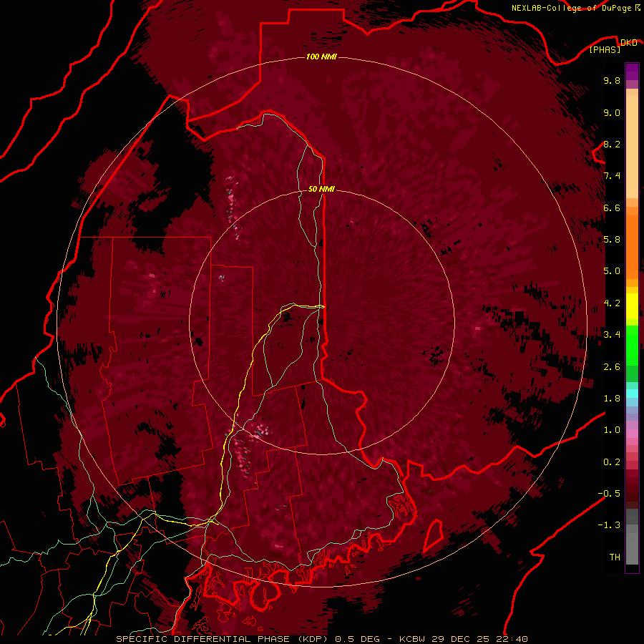The image size is (644, 644).
Task: Click the 8.2 scale label
Action: click(x=612, y=144)
